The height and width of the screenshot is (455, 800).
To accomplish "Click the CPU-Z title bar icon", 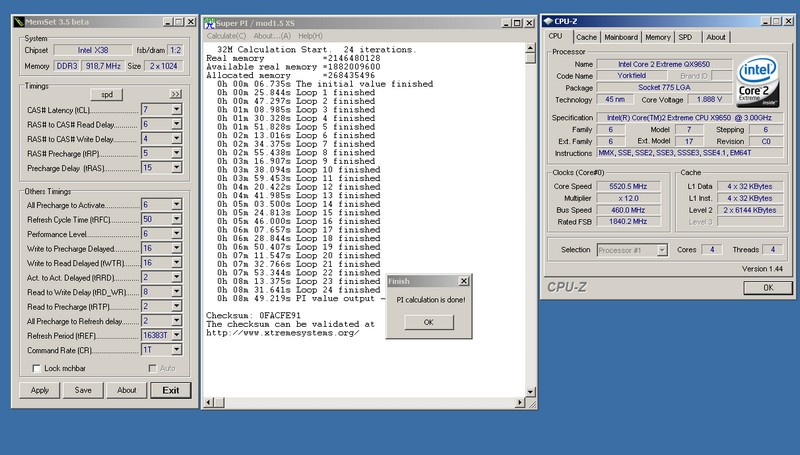I will 548,21.
